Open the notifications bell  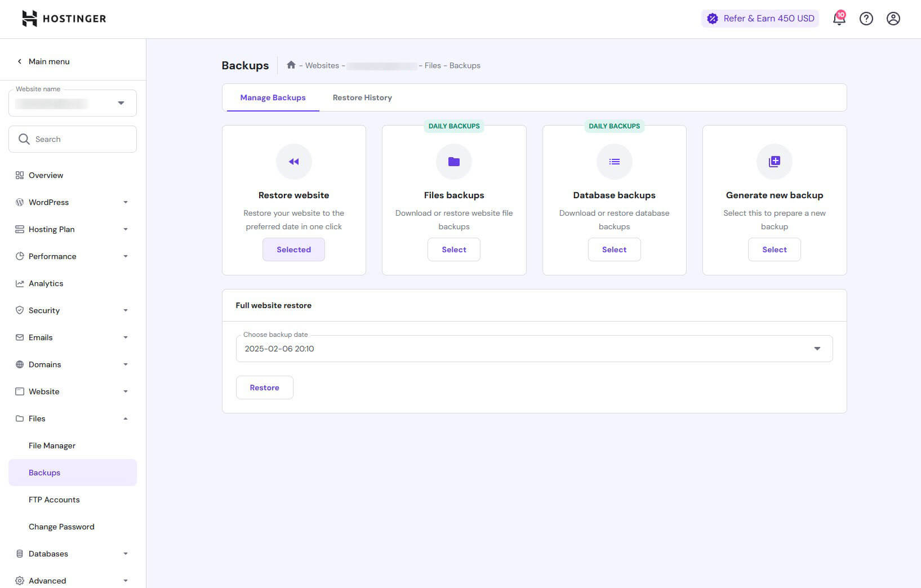coord(839,19)
